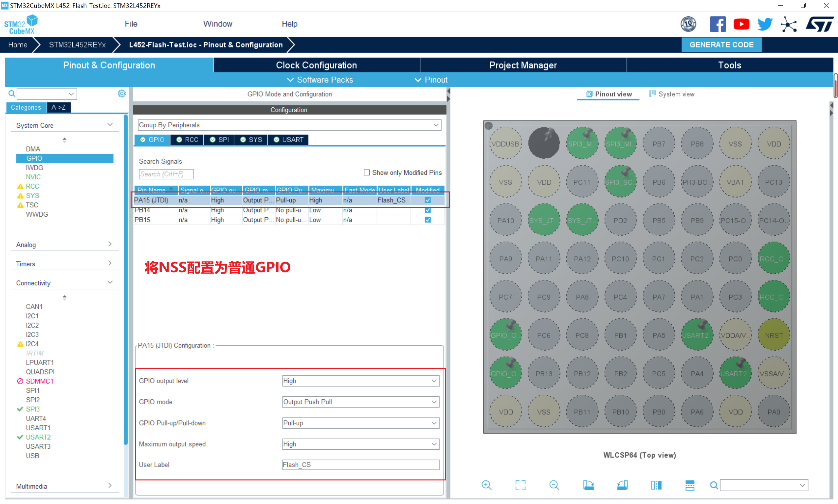Open the SPI peripheral tab
This screenshot has width=838, height=504.
tap(219, 140)
